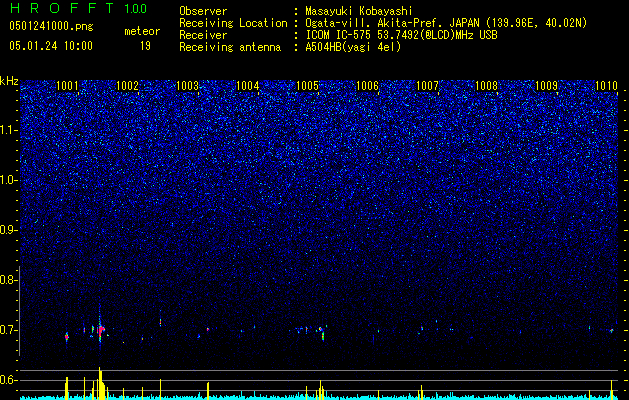Click the Receiving antenna label
The image size is (629, 400).
click(230, 47)
